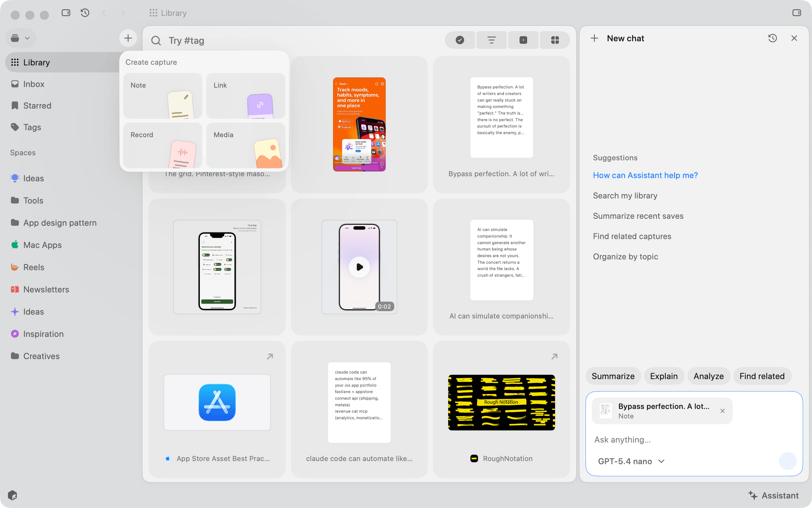This screenshot has width=812, height=508.
Task: Select Find related captures suggestion
Action: click(x=632, y=236)
